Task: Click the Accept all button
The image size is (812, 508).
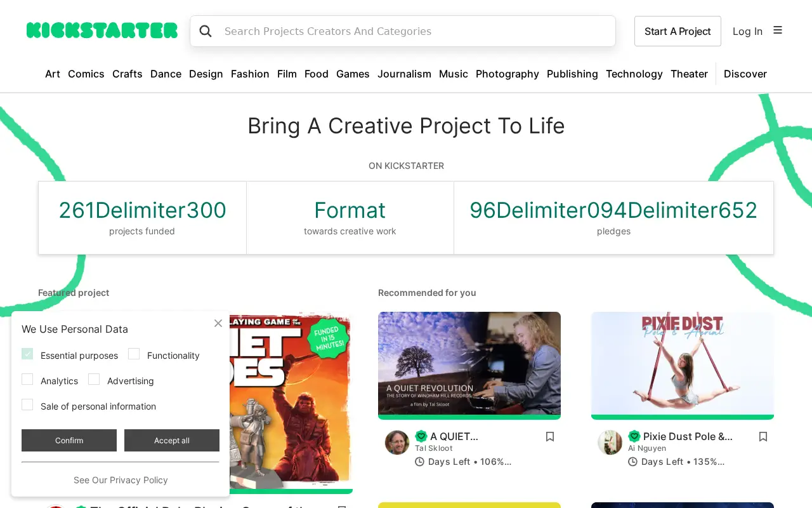Action: coord(172,440)
